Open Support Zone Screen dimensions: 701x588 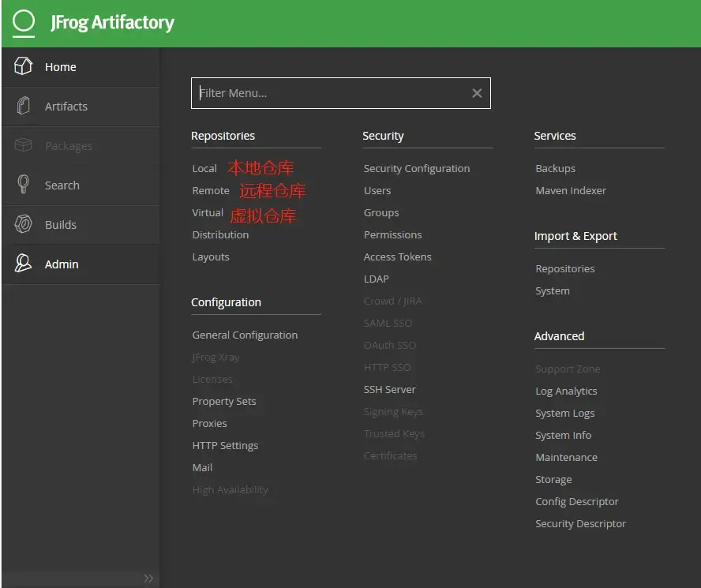click(568, 369)
